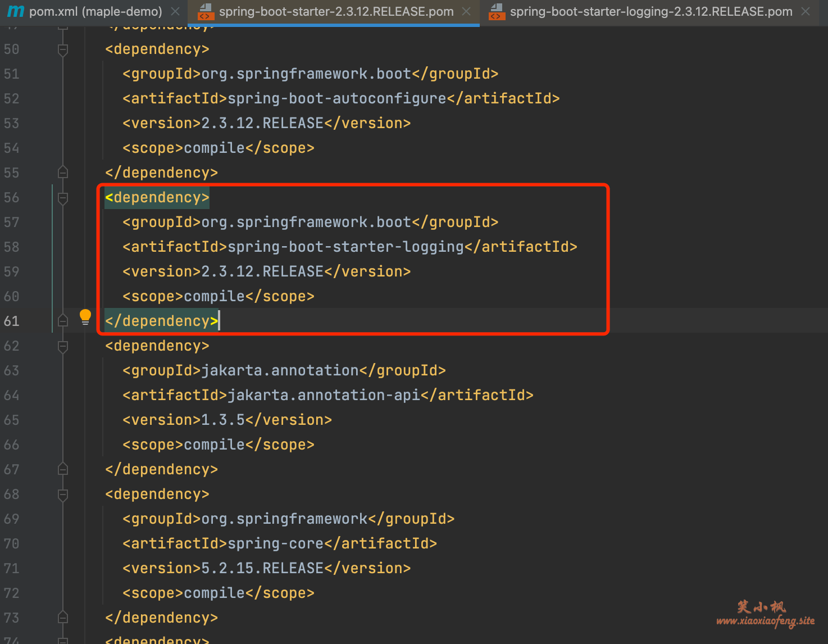Close the pom.xml (maple-demo) tab
The width and height of the screenshot is (828, 644).
click(175, 11)
